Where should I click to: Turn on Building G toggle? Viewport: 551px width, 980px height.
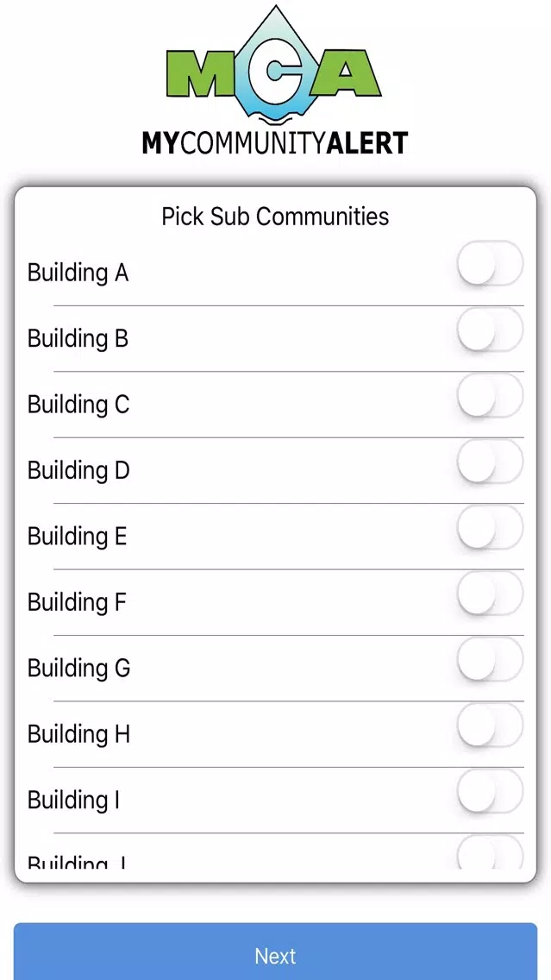pyautogui.click(x=490, y=660)
